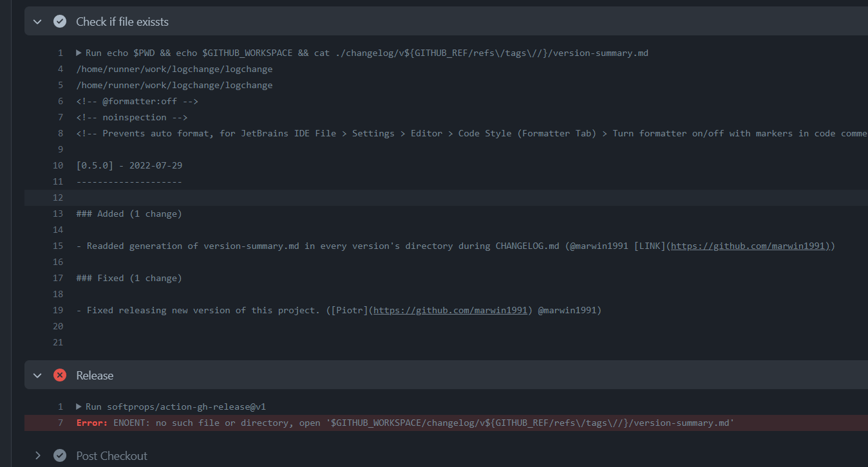Click the success checkmark on Check if file exissts
The width and height of the screenshot is (868, 467).
[60, 21]
